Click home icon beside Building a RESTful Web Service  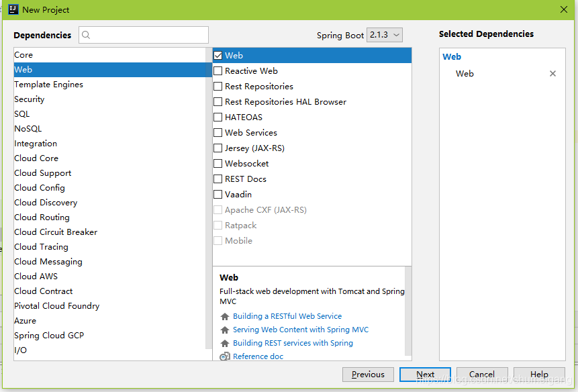(224, 316)
